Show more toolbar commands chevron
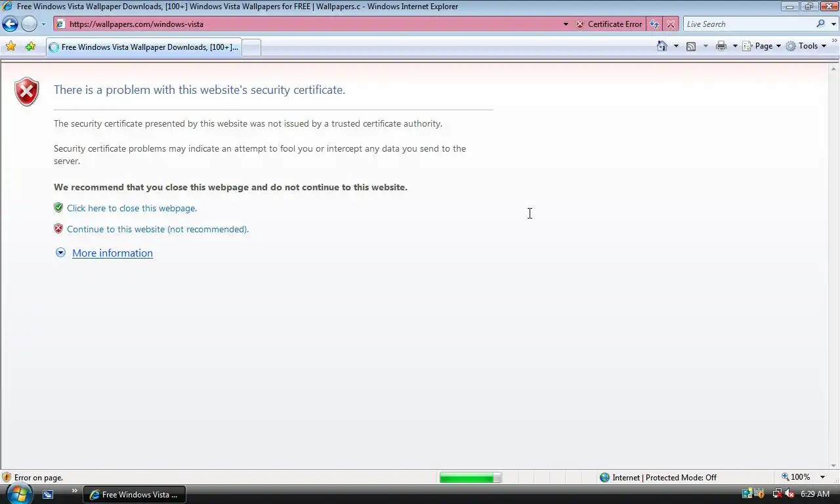The height and width of the screenshot is (504, 840). click(835, 41)
